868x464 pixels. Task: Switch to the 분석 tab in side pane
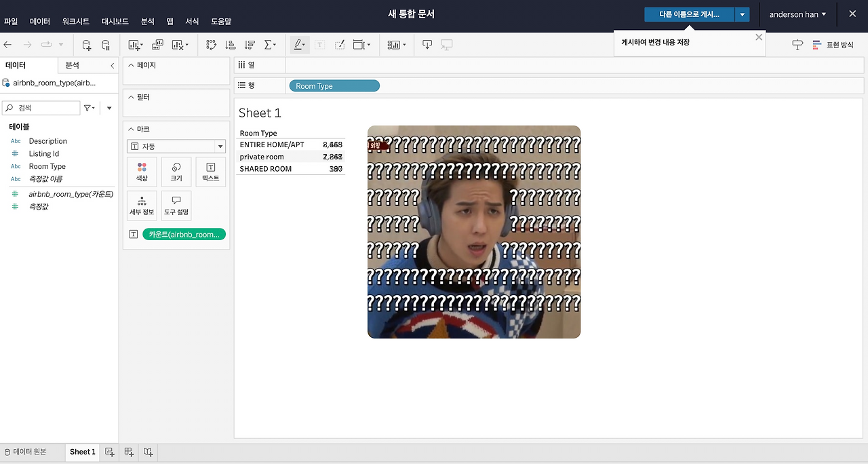point(72,65)
